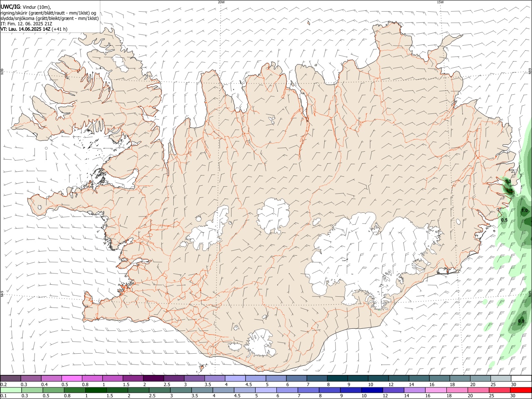
Task: Select the light pink 16 mm rain swatch
Action: (436, 390)
